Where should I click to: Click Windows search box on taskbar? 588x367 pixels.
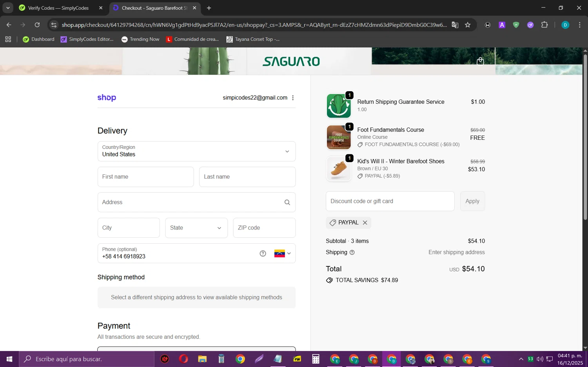coord(87,359)
